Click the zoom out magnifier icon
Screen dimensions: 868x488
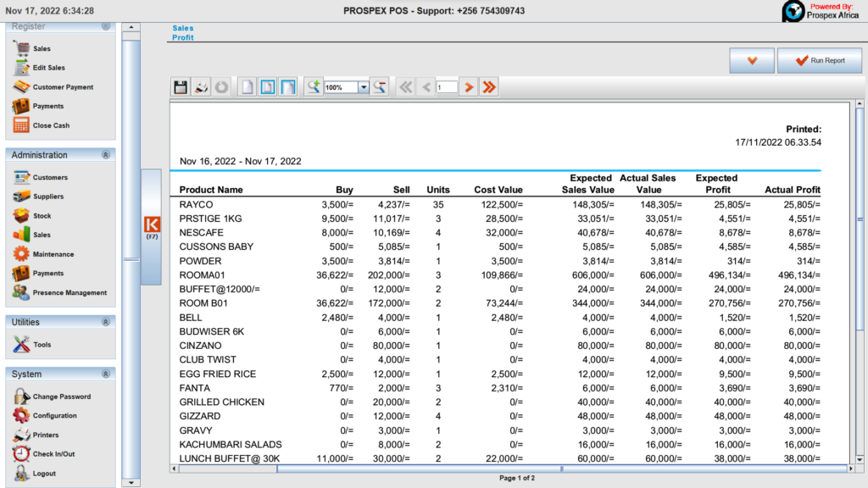pyautogui.click(x=380, y=87)
